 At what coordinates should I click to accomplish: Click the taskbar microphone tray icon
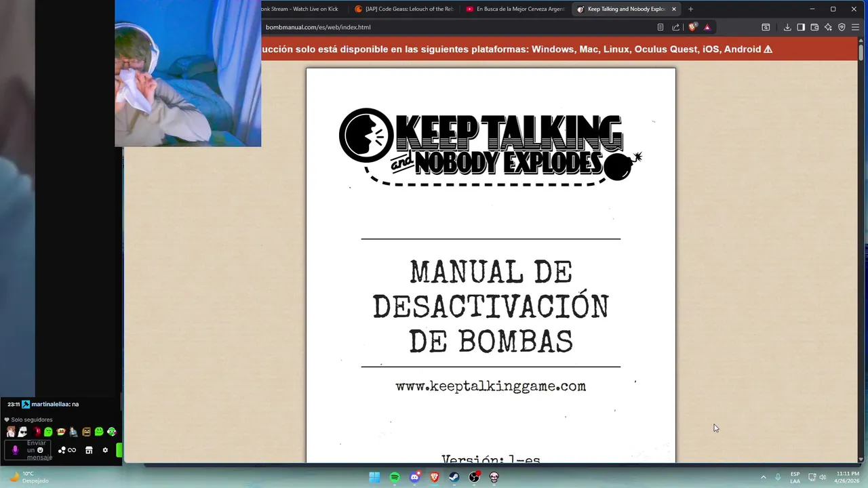[778, 477]
